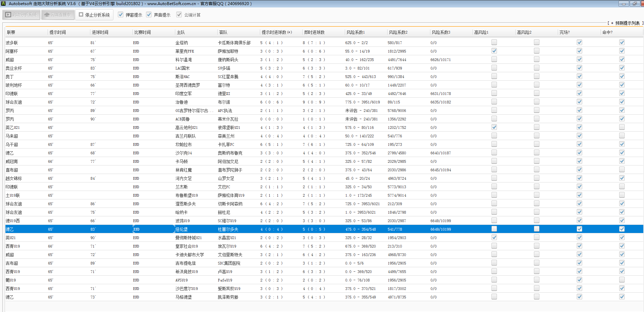Check 命中? box for the 吉兰丹联队 row

[622, 136]
